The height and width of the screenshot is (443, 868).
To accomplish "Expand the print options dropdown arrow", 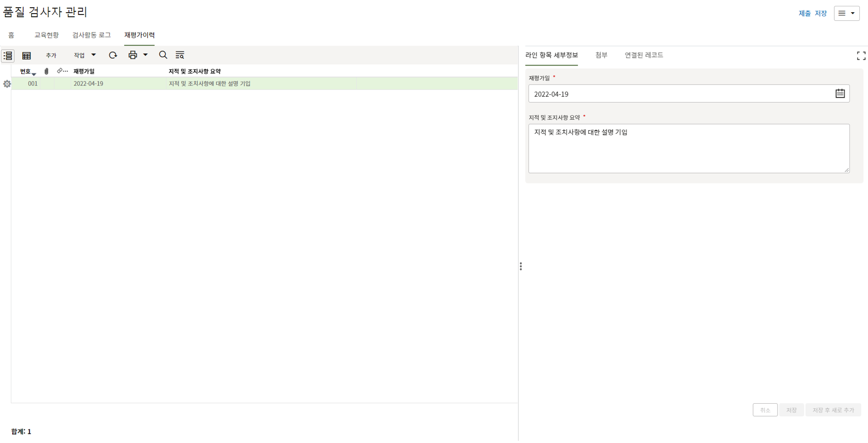I will pos(146,55).
